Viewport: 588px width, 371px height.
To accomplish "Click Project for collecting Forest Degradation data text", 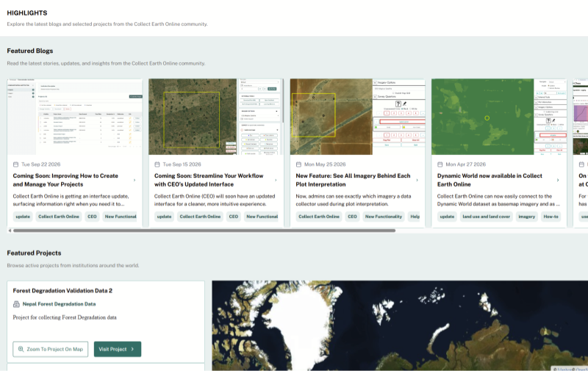I will [x=65, y=317].
